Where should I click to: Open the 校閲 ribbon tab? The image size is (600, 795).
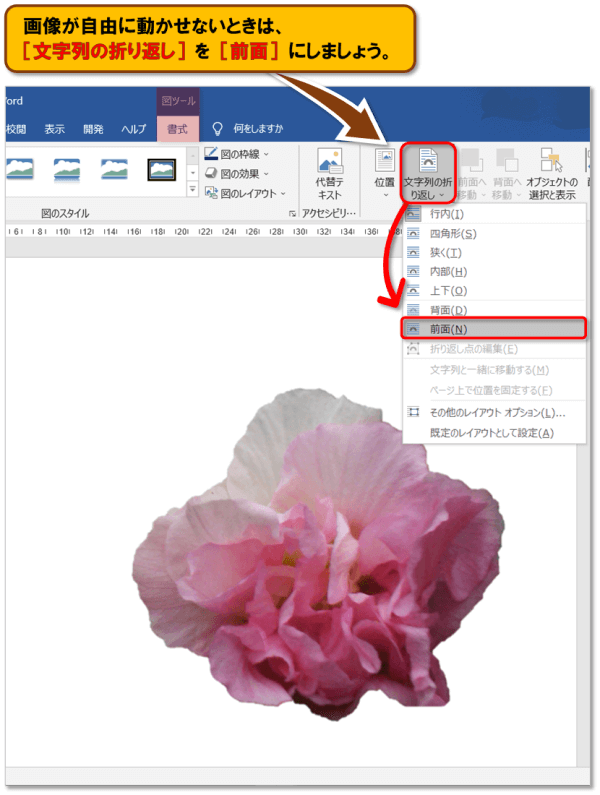coord(16,129)
